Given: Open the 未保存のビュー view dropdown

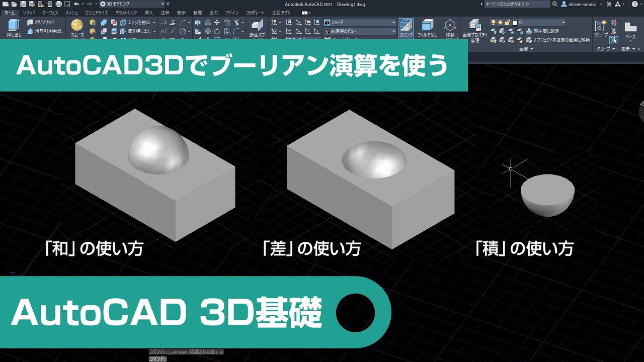Looking at the screenshot, I should click(360, 31).
